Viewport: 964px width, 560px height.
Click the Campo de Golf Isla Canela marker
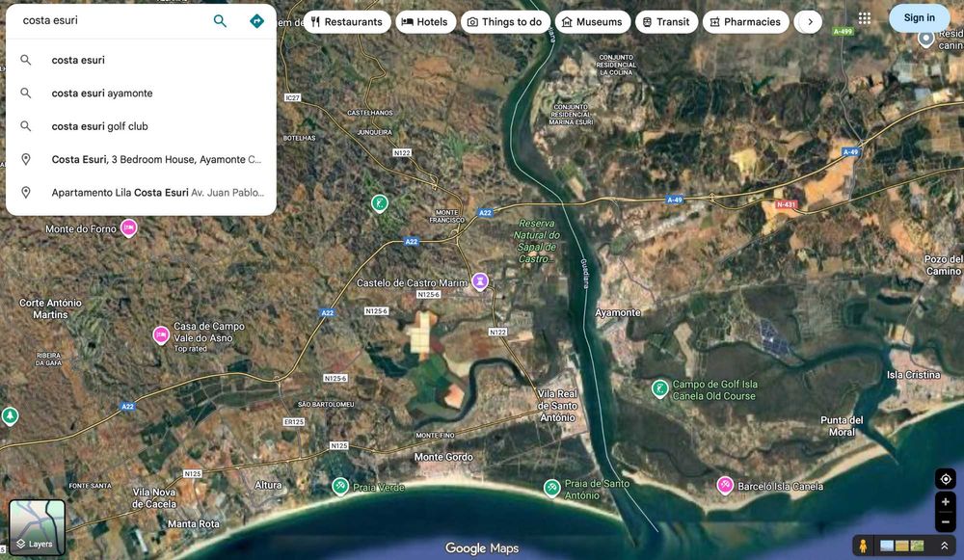point(659,388)
